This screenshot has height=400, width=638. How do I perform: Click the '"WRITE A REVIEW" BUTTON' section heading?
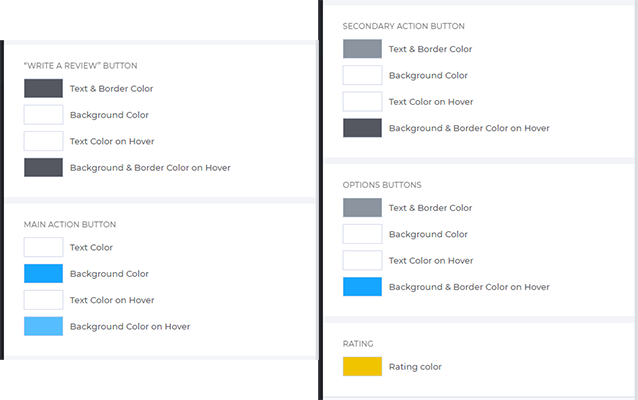[x=81, y=66]
